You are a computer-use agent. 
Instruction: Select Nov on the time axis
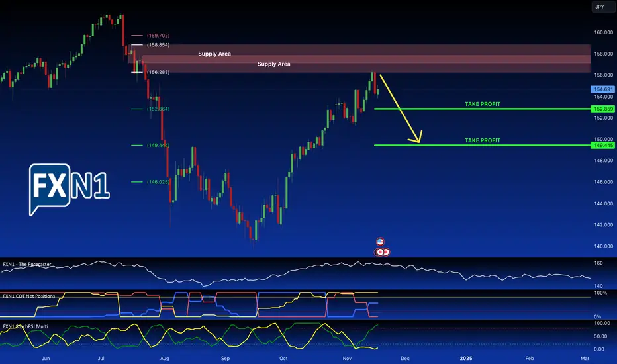point(347,358)
